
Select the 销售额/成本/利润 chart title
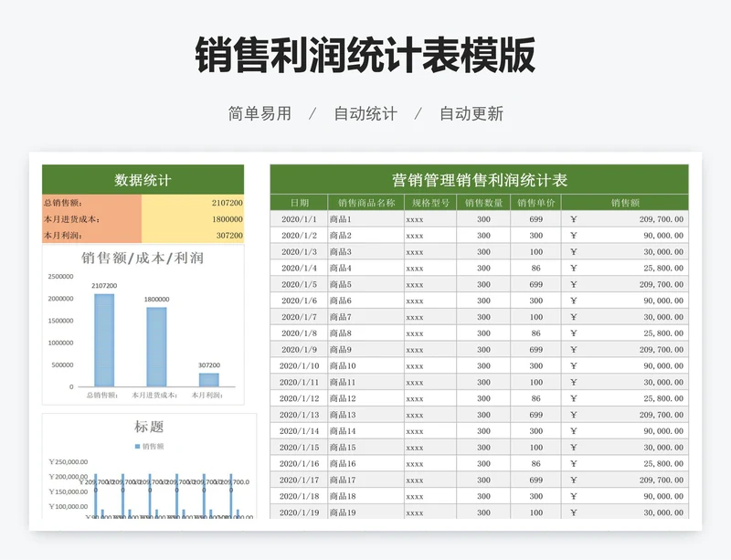pos(143,259)
